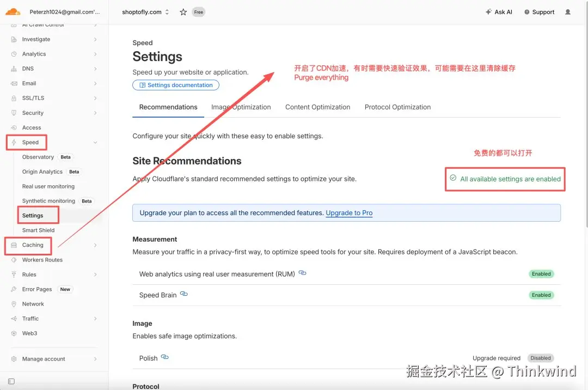Click the Workers Routes icon
588x390 pixels.
[x=14, y=259]
